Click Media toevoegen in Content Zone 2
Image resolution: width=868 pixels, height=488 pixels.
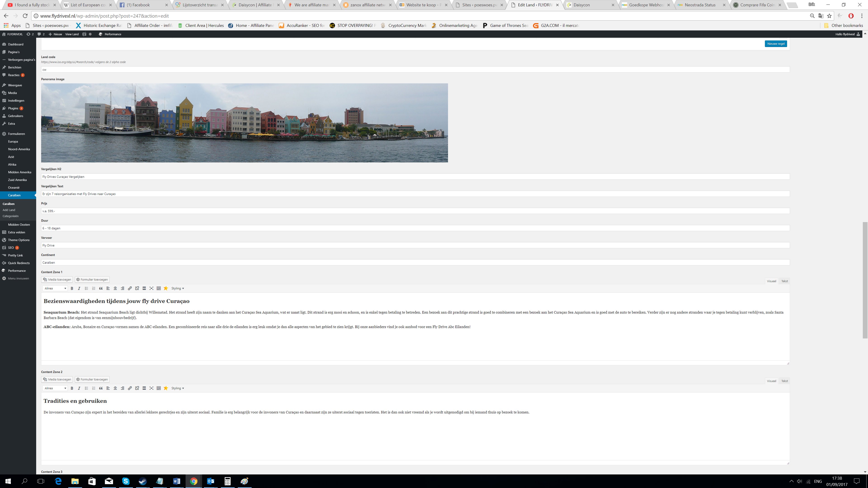tap(57, 380)
